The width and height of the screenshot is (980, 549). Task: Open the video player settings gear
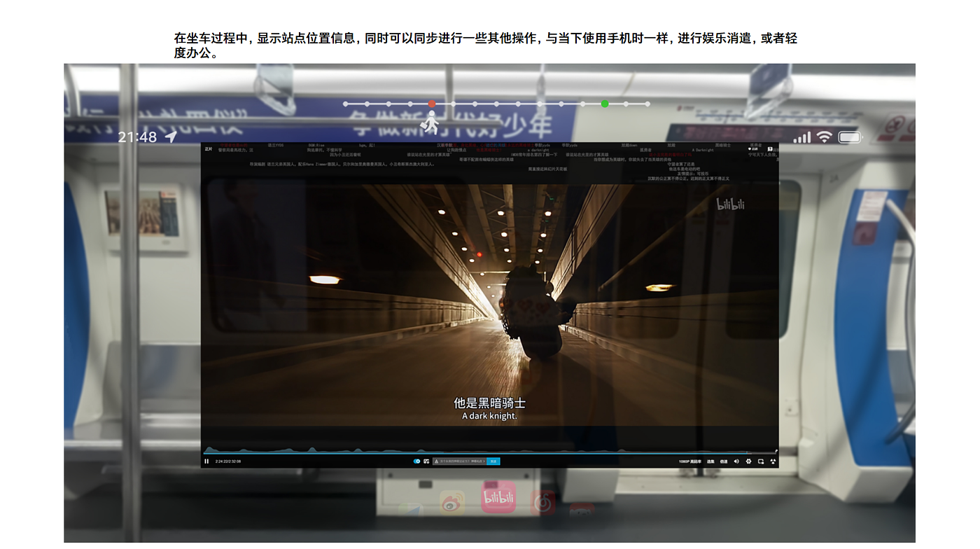(x=748, y=461)
